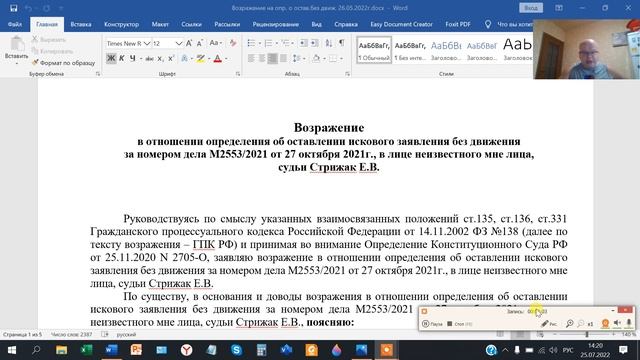The width and height of the screenshot is (640, 360).
Task: Switch to the Макет tab
Action: click(160, 24)
